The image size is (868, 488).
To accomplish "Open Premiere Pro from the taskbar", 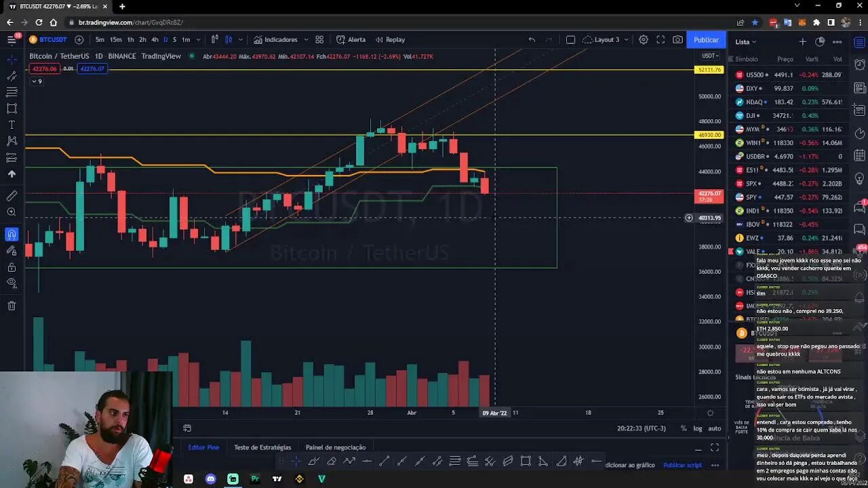I will (x=255, y=479).
